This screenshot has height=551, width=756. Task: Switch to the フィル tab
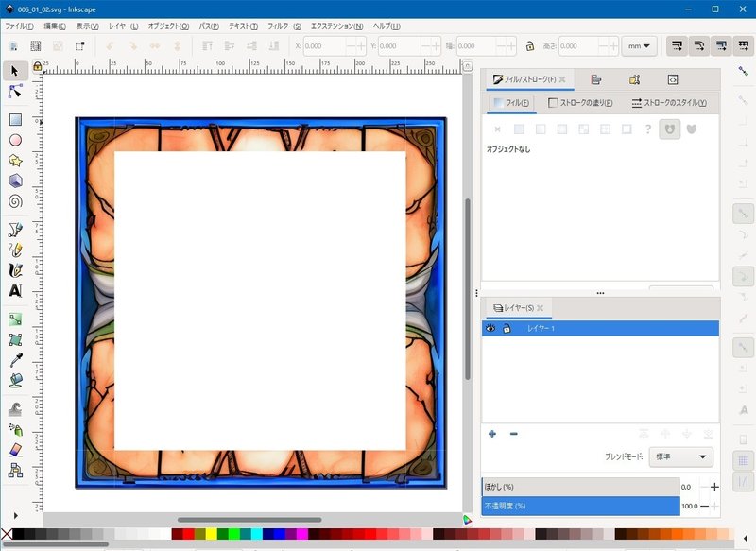coord(511,103)
